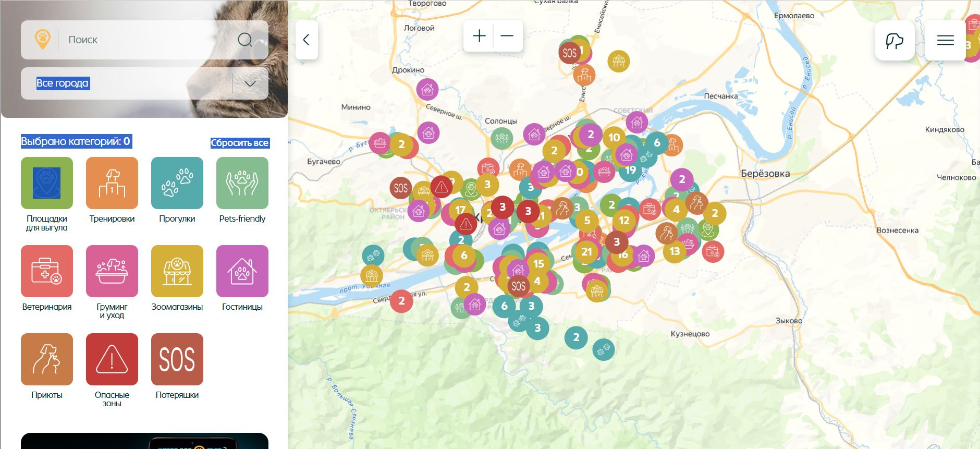Viewport: 980px width, 449px height.
Task: Select the Зоомагазины shop icon
Action: click(177, 271)
